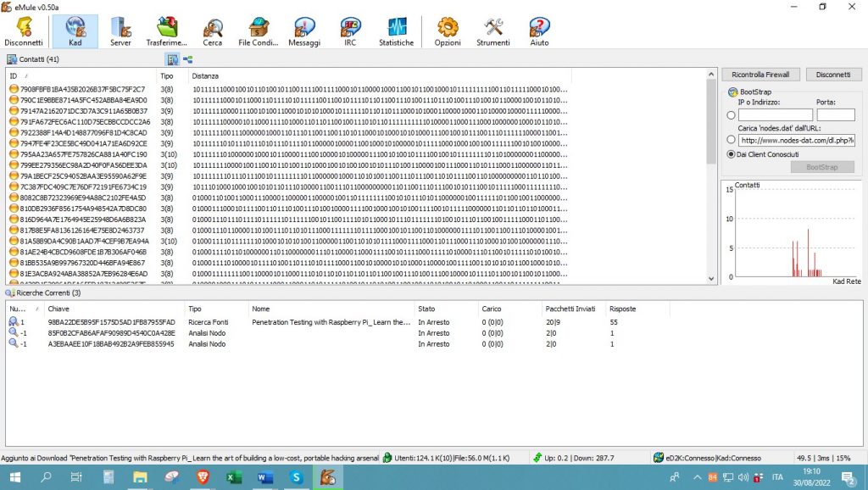Open the File Condivisi shared files window
Image resolution: width=868 pixels, height=490 pixels.
(258, 31)
